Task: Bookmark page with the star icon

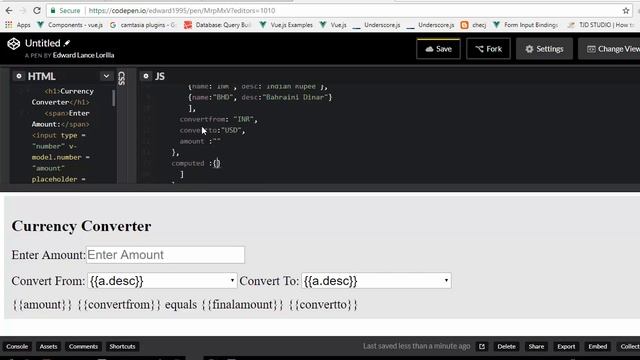Action: (x=626, y=11)
